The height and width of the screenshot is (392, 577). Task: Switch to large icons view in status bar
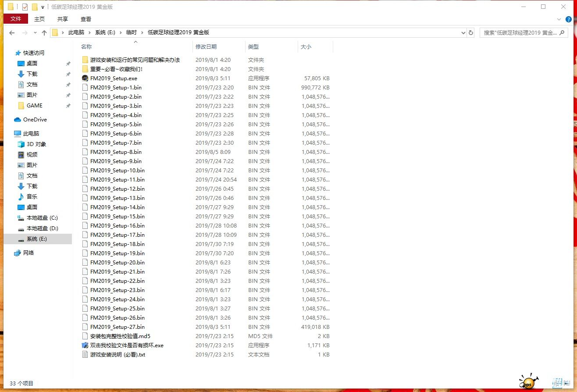pos(567,383)
